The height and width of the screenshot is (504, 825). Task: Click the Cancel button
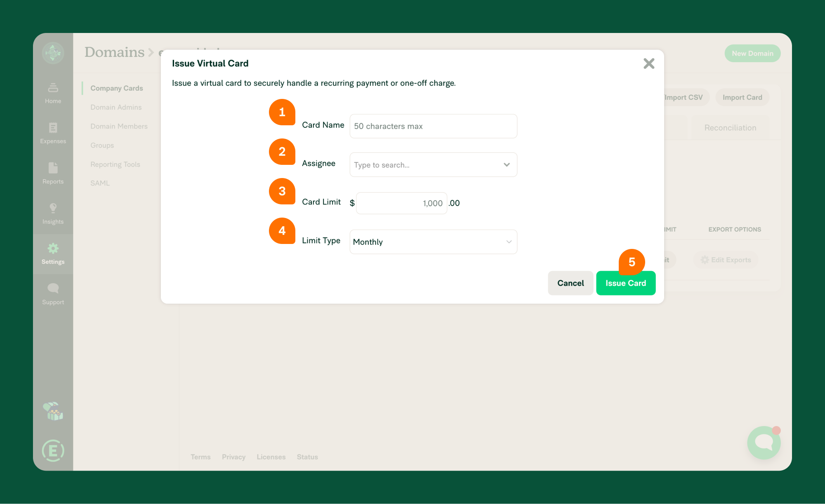tap(570, 283)
